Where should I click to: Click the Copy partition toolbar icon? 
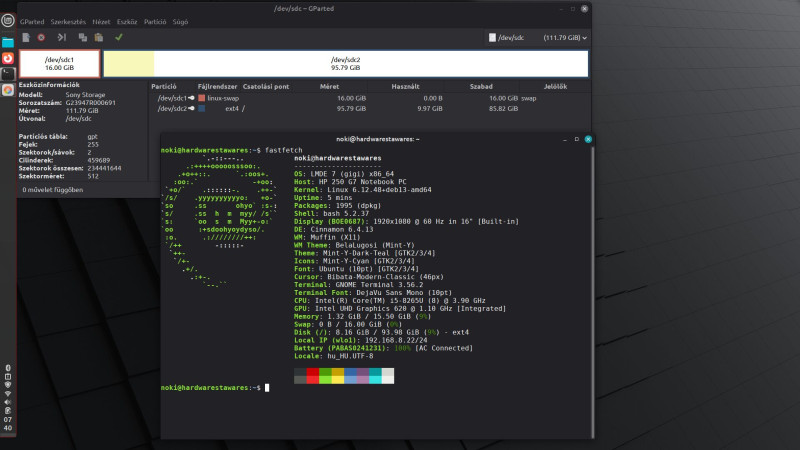click(x=83, y=37)
